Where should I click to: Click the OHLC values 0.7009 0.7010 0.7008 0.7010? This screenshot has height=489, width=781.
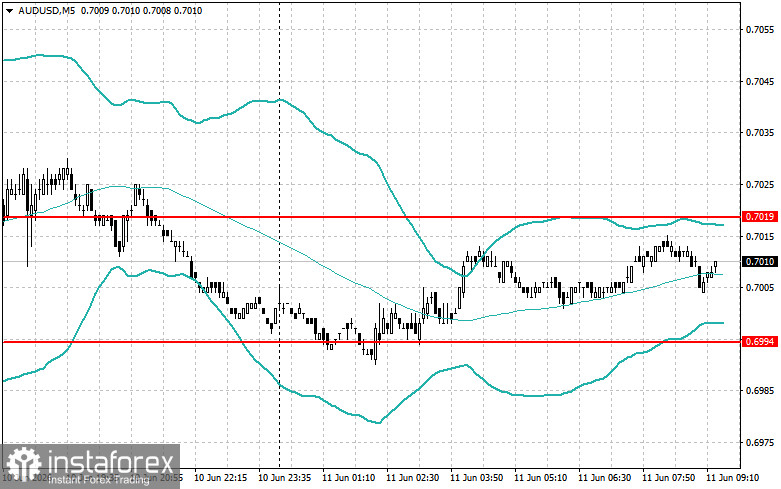point(141,10)
